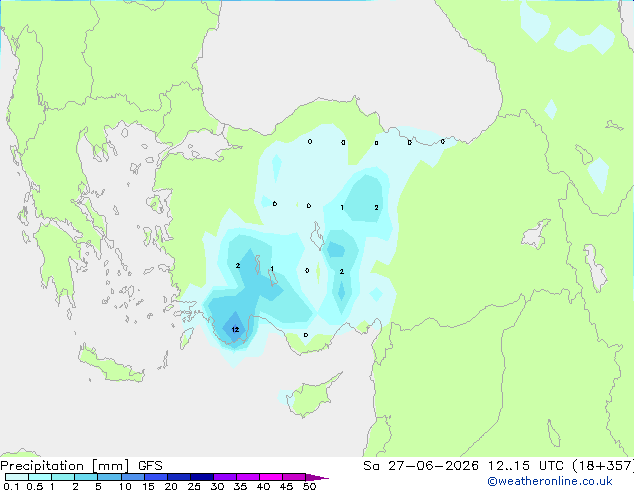Pick the 5–10 mm blue legend swatch
This screenshot has width=634, height=490.
[109, 477]
